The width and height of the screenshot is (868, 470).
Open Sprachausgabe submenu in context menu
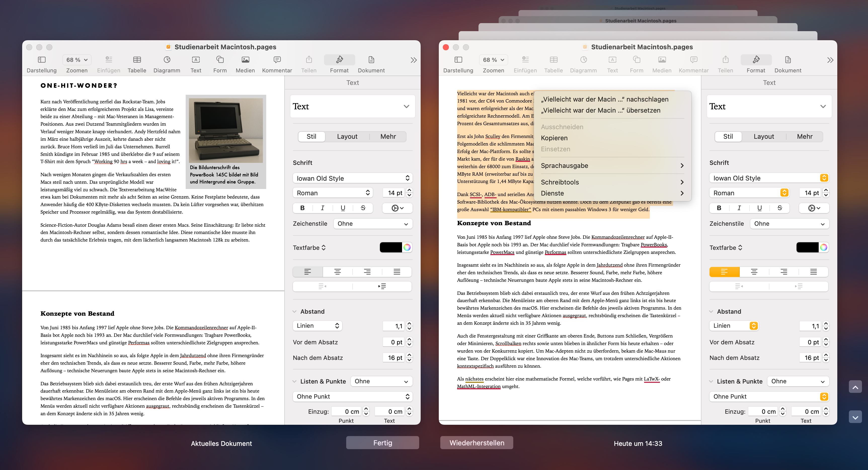[x=612, y=166]
